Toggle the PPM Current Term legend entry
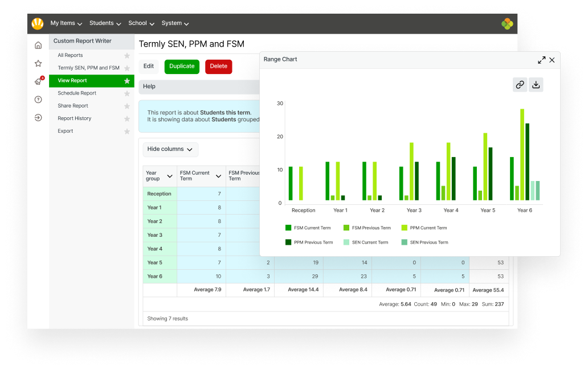The height and width of the screenshot is (370, 588). (424, 228)
